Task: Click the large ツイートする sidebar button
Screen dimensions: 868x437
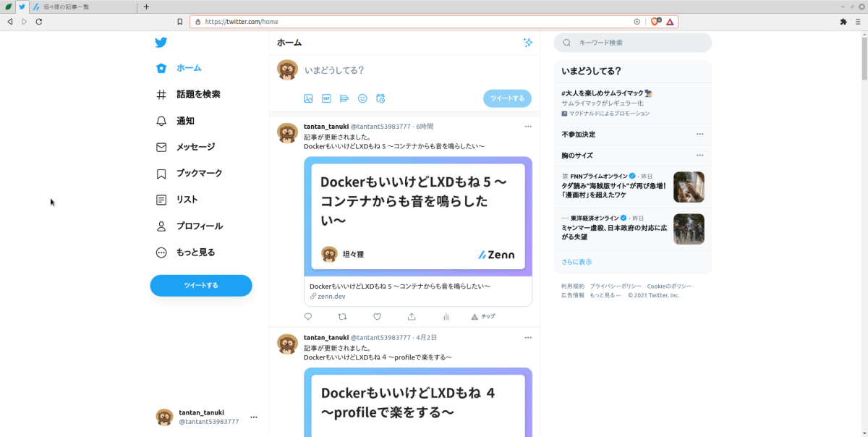Action: 201,285
